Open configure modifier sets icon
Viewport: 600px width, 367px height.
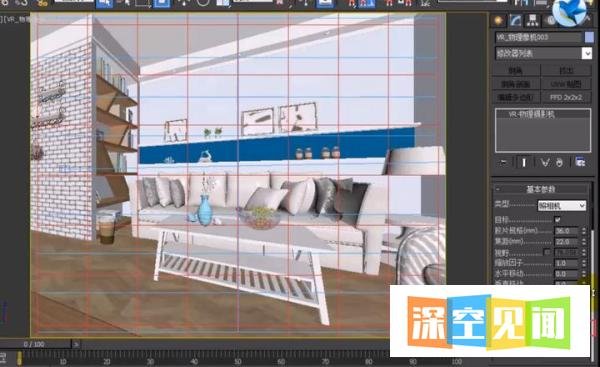(580, 163)
